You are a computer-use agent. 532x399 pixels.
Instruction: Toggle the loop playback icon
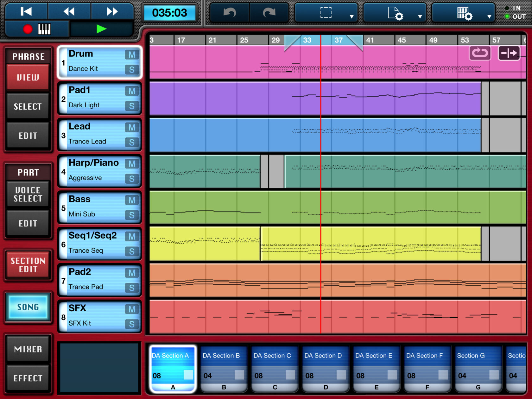pos(480,53)
